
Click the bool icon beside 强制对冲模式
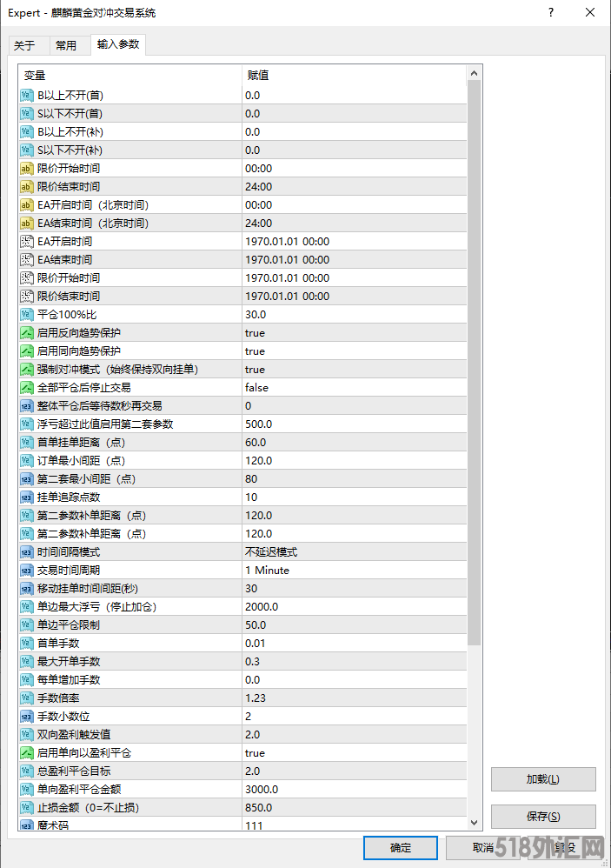pyautogui.click(x=27, y=370)
